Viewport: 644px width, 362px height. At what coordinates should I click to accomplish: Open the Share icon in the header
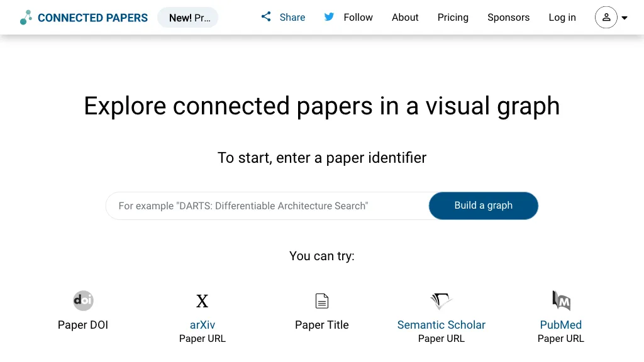(265, 17)
